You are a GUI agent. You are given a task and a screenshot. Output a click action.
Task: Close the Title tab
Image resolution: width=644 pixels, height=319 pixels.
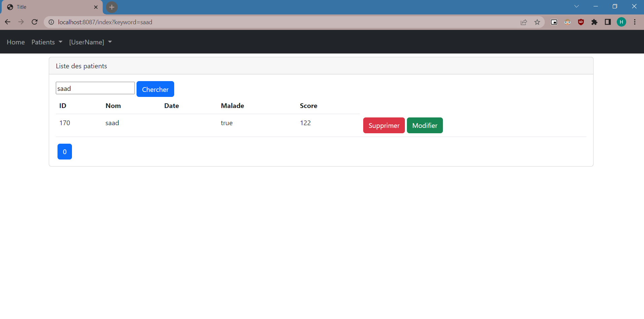96,7
